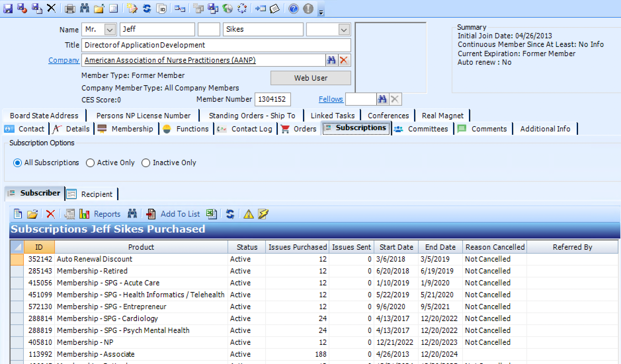Click the Print icon in top toolbar
This screenshot has height=364, width=621.
tap(70, 8)
